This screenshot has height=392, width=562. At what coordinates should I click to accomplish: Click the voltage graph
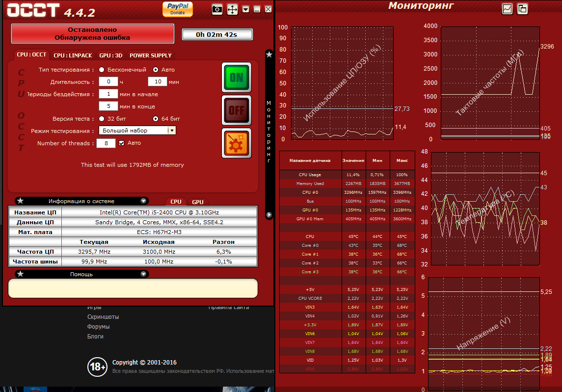point(484,334)
